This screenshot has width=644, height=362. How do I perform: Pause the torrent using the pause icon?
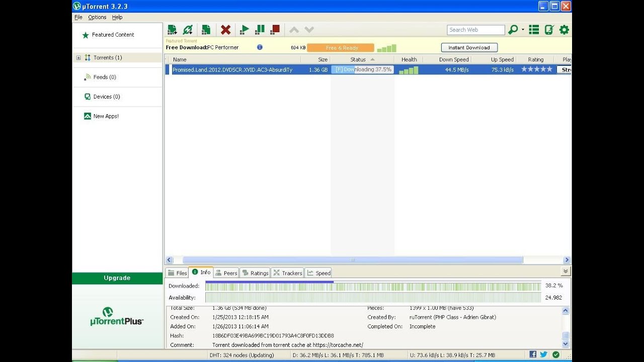[x=260, y=30]
